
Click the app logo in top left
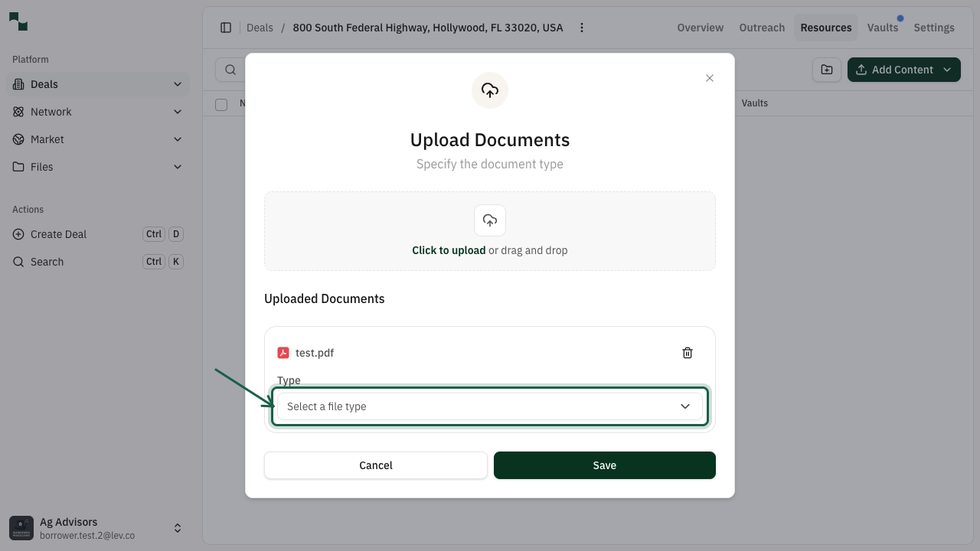point(18,22)
